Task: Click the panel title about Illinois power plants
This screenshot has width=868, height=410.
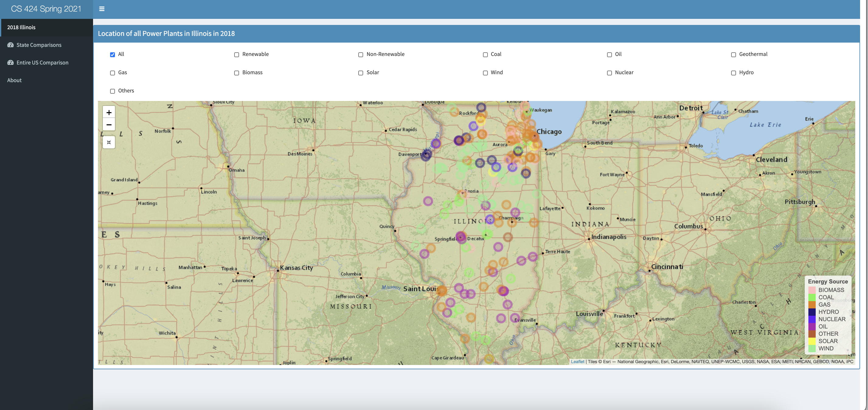Action: 166,34
